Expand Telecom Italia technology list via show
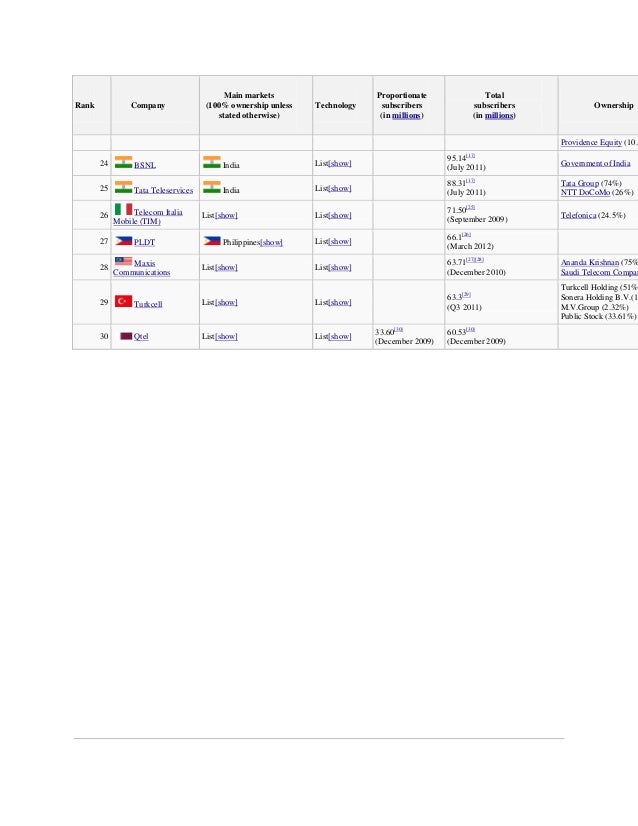638x826 pixels. [x=340, y=215]
